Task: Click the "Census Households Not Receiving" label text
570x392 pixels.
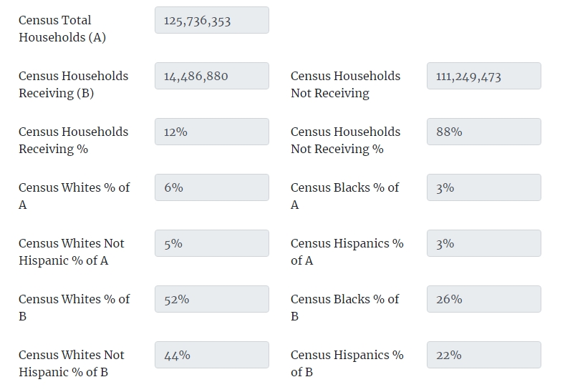Action: (x=346, y=84)
